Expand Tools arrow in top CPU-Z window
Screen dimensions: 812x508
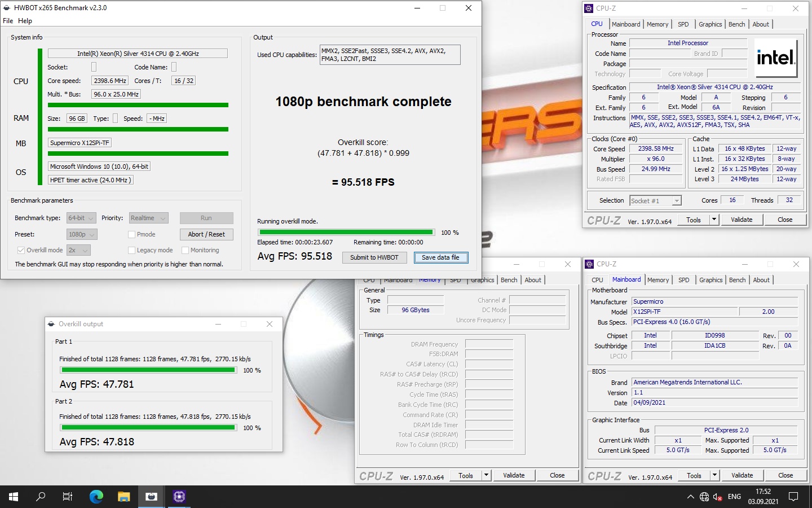click(714, 220)
